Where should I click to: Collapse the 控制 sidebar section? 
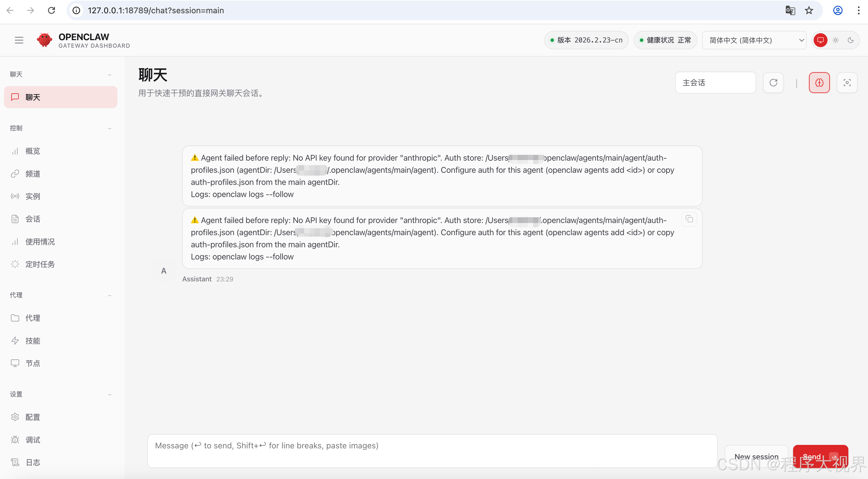110,128
